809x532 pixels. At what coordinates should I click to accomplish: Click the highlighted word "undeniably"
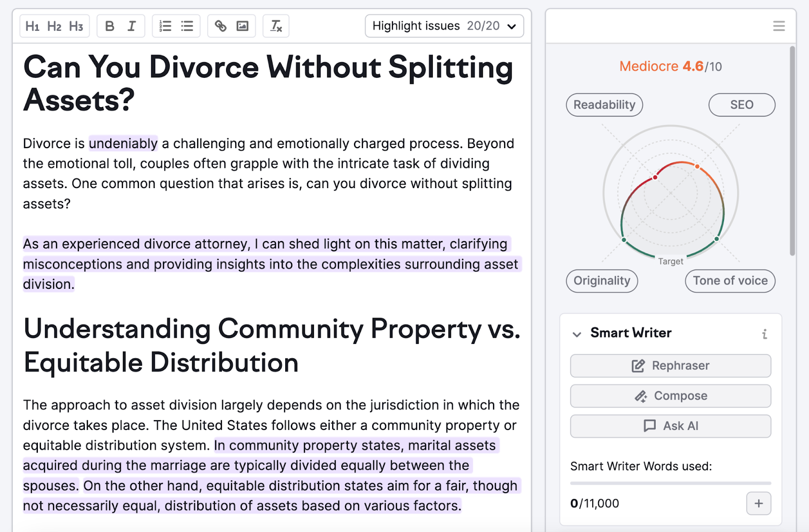coord(123,144)
